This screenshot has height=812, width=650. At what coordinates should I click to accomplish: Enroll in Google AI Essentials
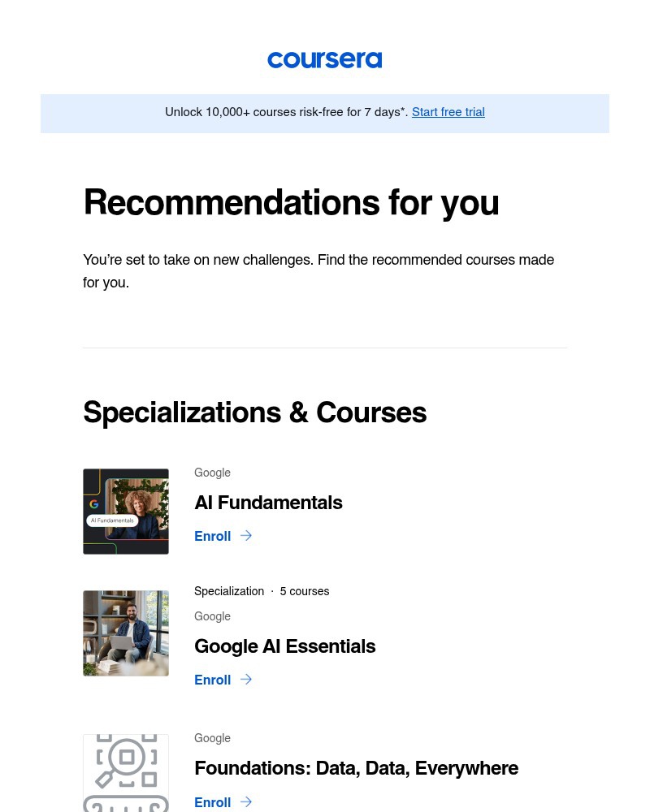(213, 680)
